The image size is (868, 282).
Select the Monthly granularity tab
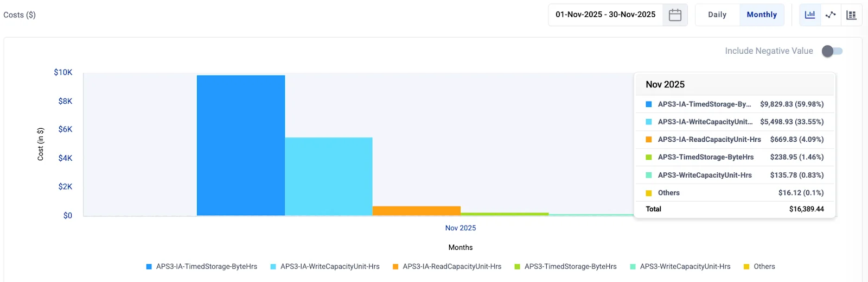[762, 15]
